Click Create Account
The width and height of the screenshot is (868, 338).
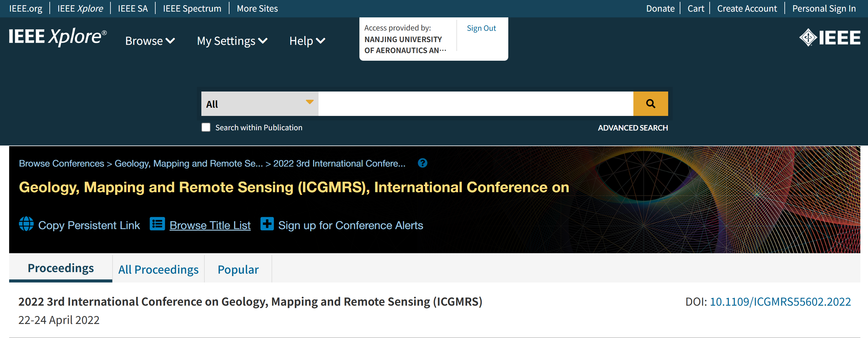(x=747, y=9)
